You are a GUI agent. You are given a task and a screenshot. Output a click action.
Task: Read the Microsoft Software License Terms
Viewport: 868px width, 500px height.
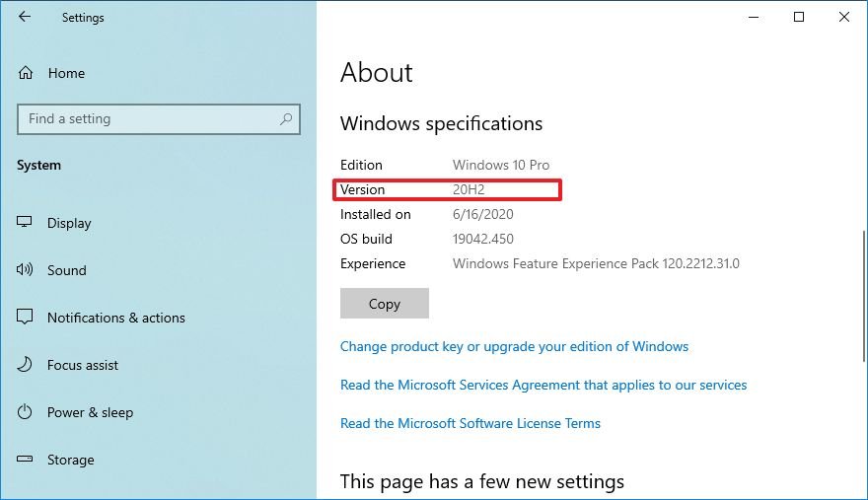click(x=470, y=424)
